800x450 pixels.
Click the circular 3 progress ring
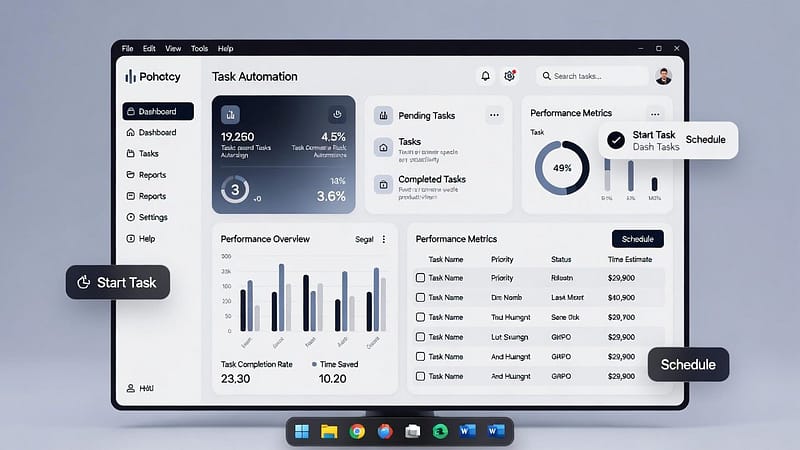tap(235, 190)
